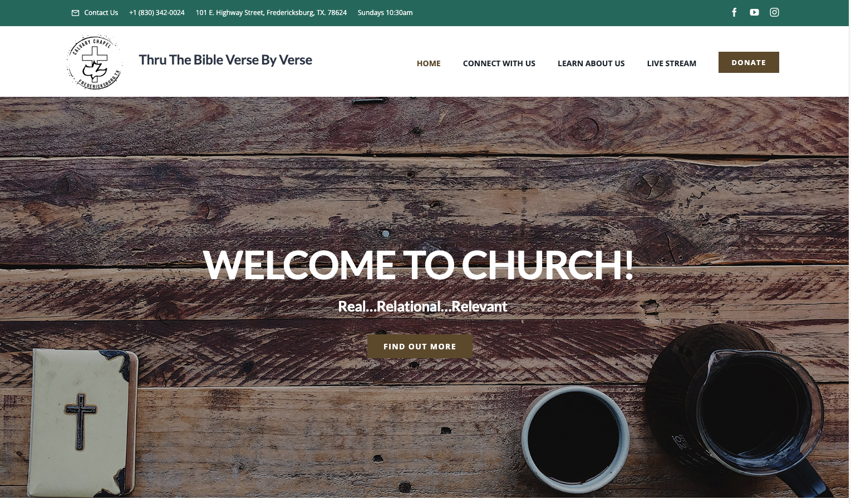
Task: Click the envelope icon beside Contact Us
Action: coord(76,13)
